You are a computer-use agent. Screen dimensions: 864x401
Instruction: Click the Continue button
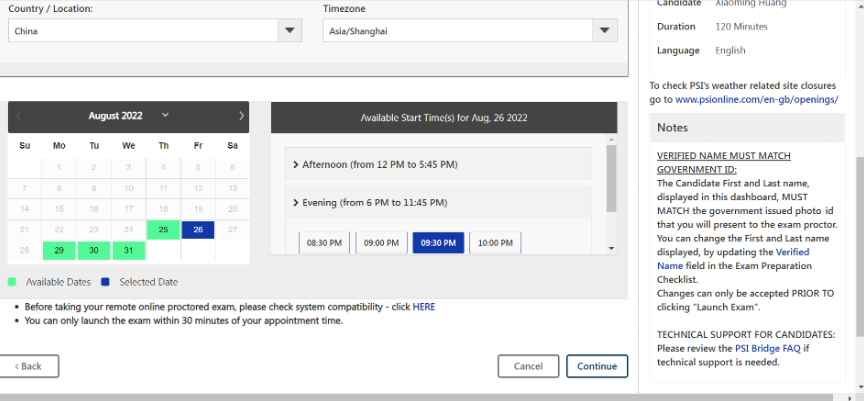click(x=597, y=366)
